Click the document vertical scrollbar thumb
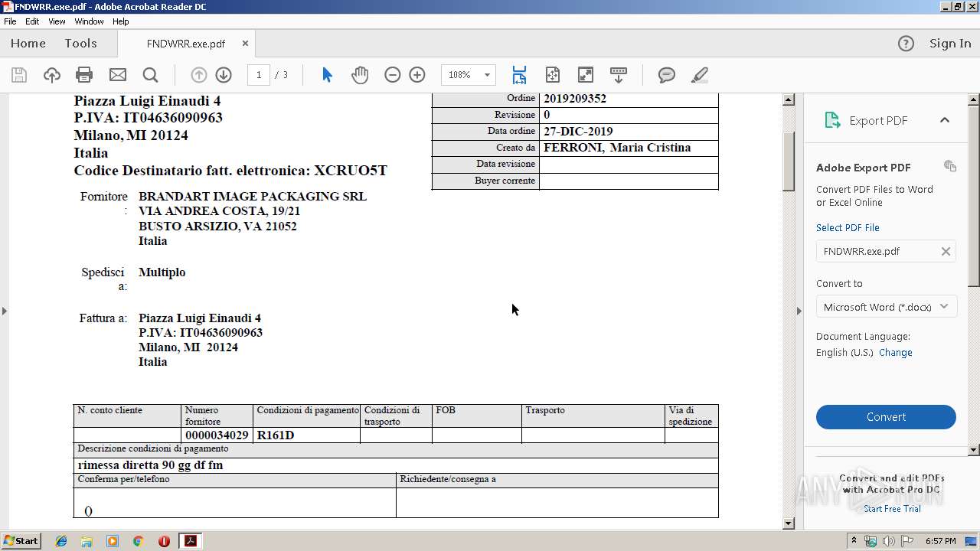 [x=789, y=161]
